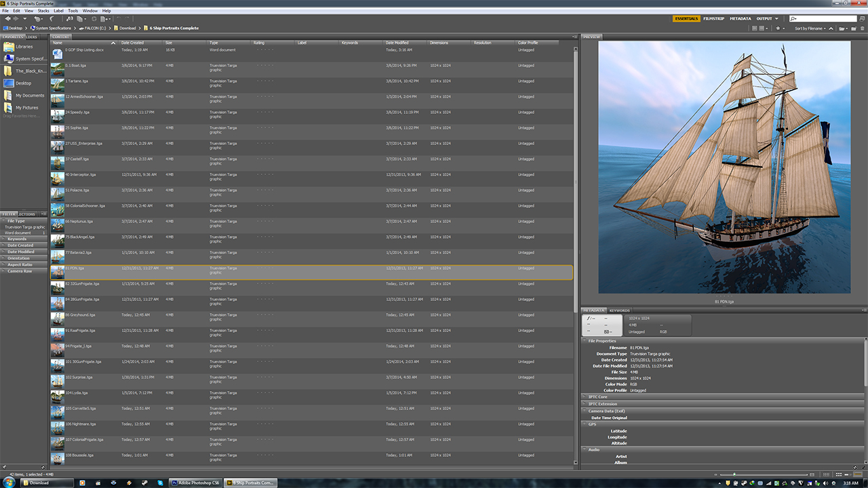Open Adobe Photoshop CS6 from taskbar
The height and width of the screenshot is (488, 868).
coord(195,483)
